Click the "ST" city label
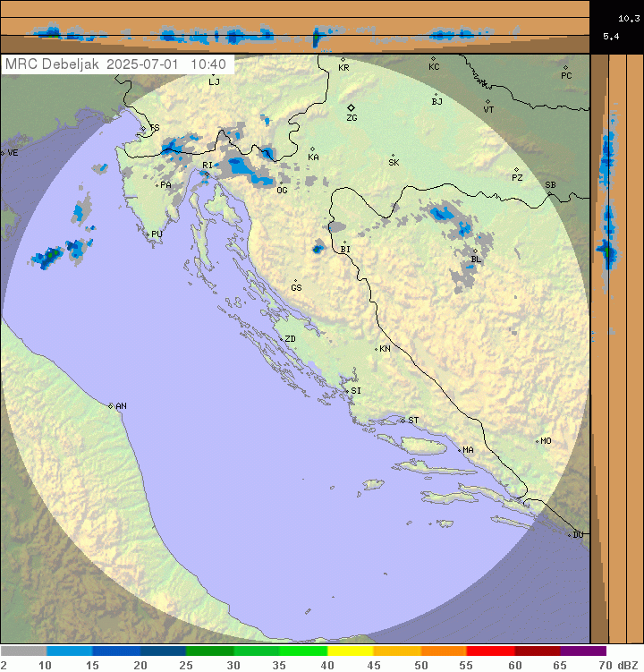This screenshot has width=644, height=672. (413, 421)
